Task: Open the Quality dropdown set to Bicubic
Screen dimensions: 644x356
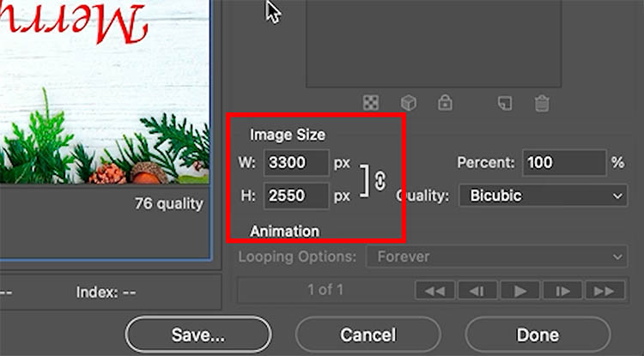Action: (x=543, y=196)
